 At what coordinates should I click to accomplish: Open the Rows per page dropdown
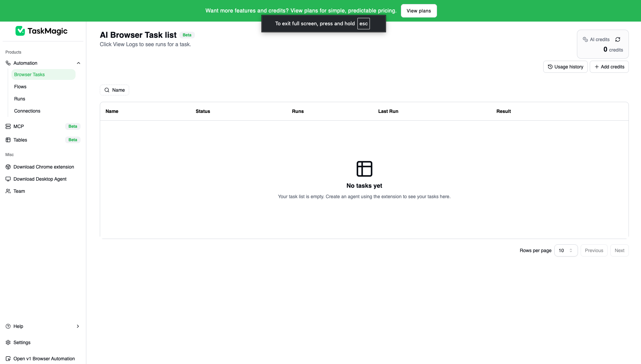point(566,250)
